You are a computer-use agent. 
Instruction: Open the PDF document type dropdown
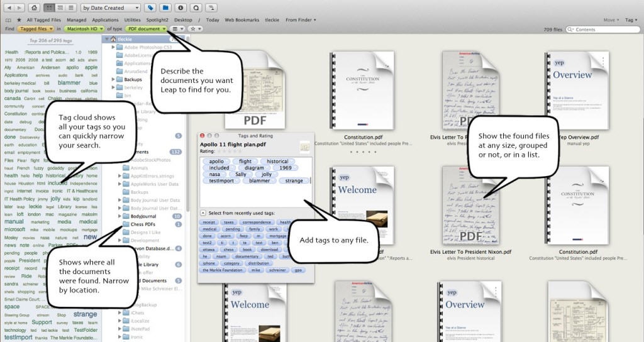[146, 29]
